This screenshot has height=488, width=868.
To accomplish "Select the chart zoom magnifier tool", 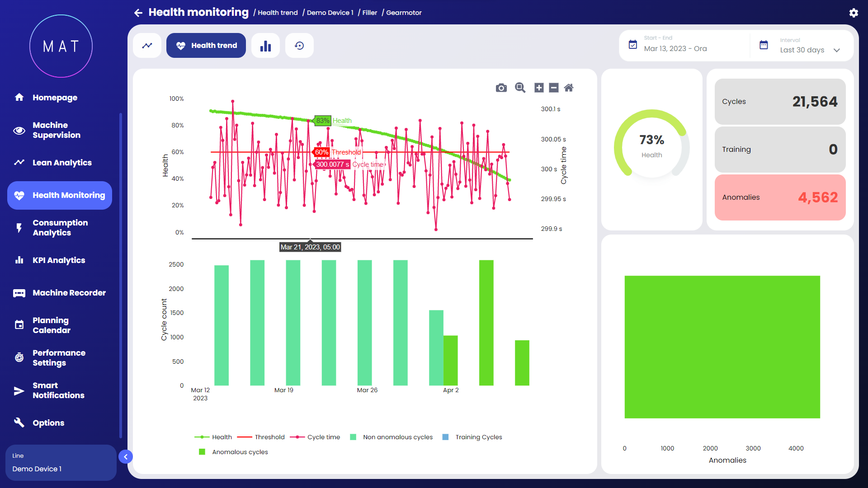I will click(520, 88).
